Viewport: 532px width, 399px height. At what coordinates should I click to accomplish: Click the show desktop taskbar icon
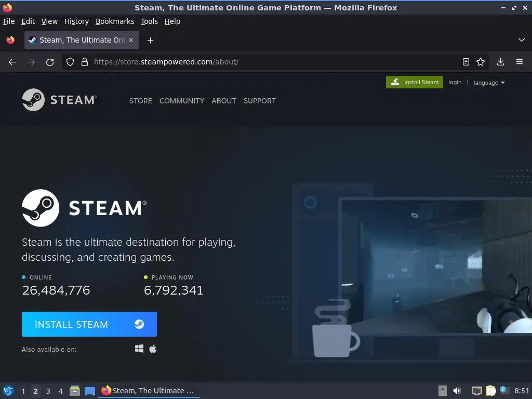[89, 391]
